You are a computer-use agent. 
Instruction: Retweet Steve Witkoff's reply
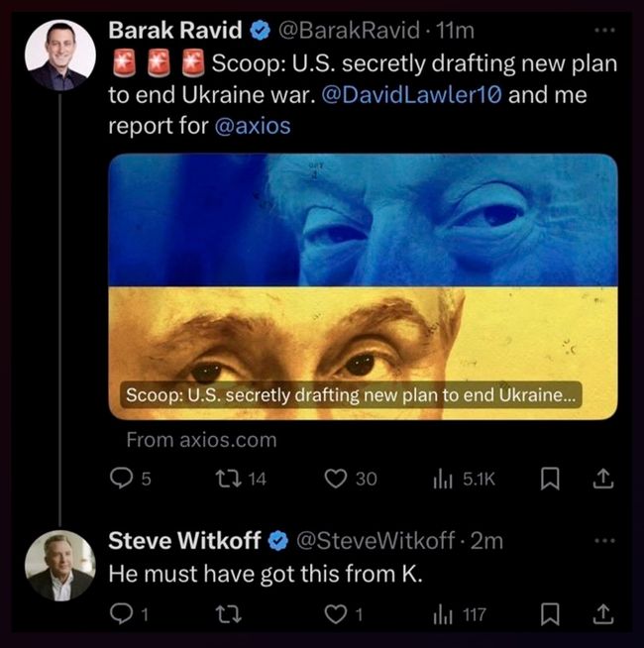pos(229,614)
